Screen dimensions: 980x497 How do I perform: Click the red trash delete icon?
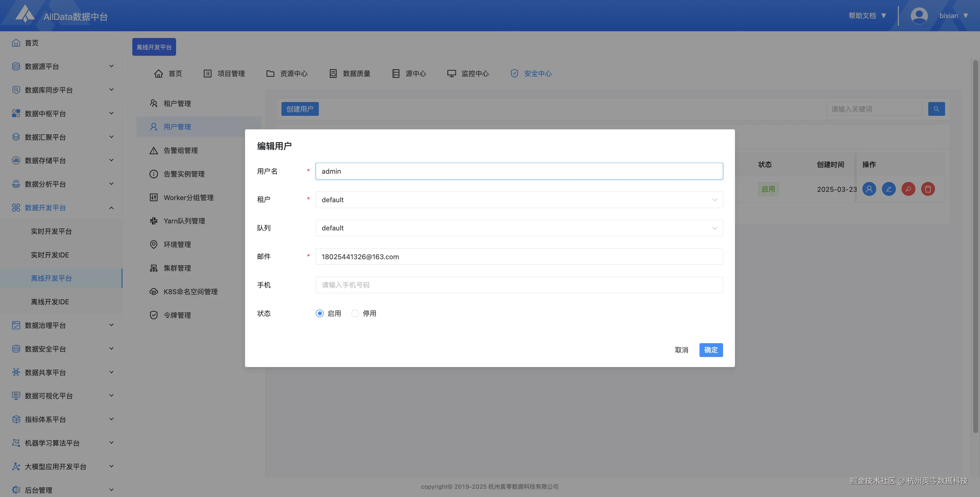coord(928,189)
